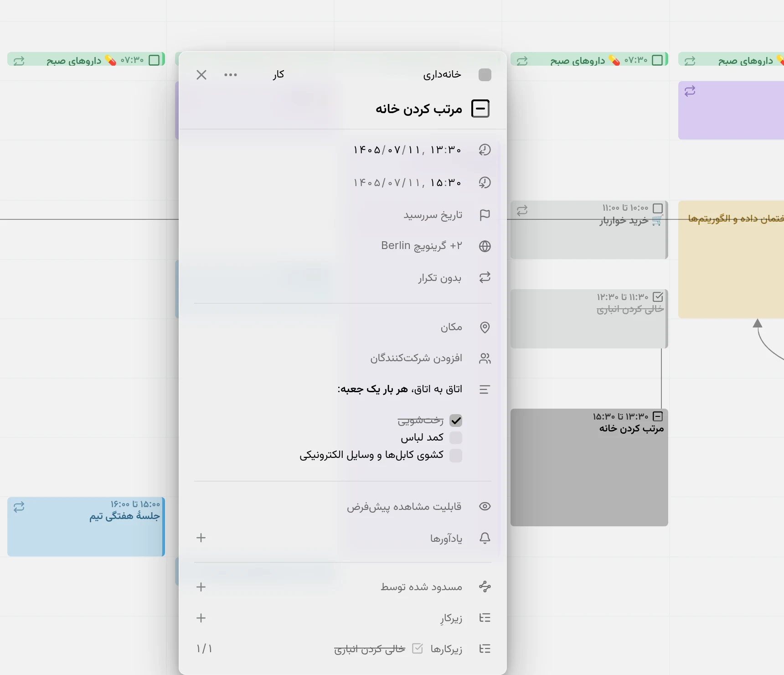Click the gray color swatch beside خانه‌داری
Image resolution: width=784 pixels, height=675 pixels.
pos(485,75)
